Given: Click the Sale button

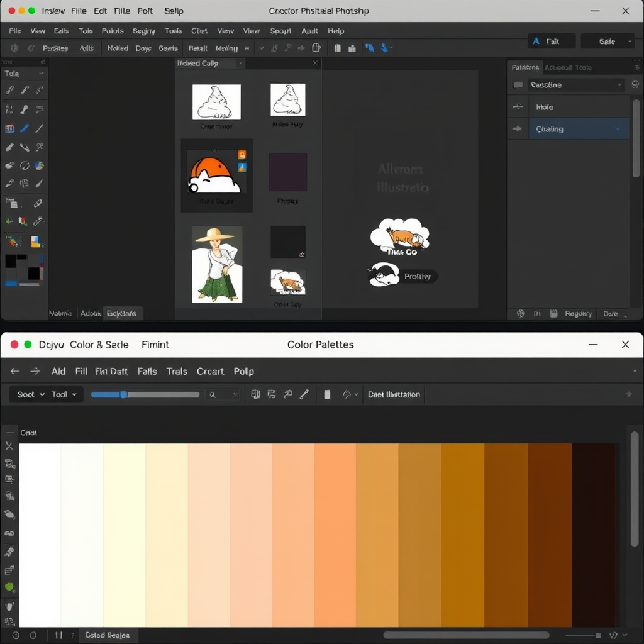Looking at the screenshot, I should 607,41.
